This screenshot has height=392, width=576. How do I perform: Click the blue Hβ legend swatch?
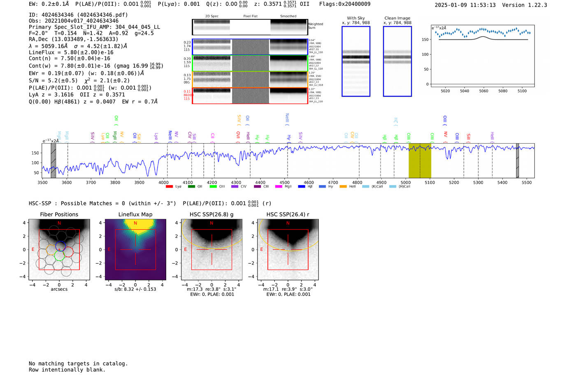[x=302, y=187]
